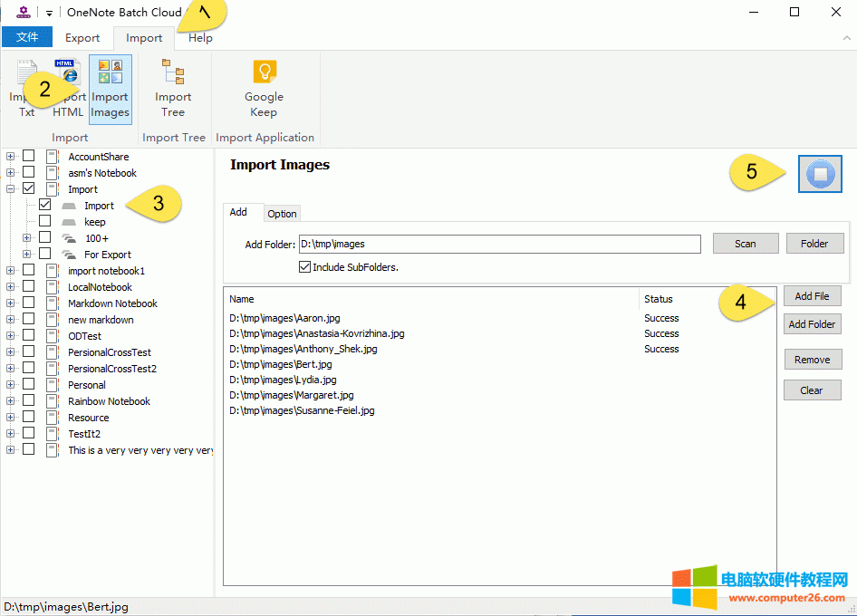
Task: Open the Quick Access Toolbar customize arrow
Action: tap(49, 12)
